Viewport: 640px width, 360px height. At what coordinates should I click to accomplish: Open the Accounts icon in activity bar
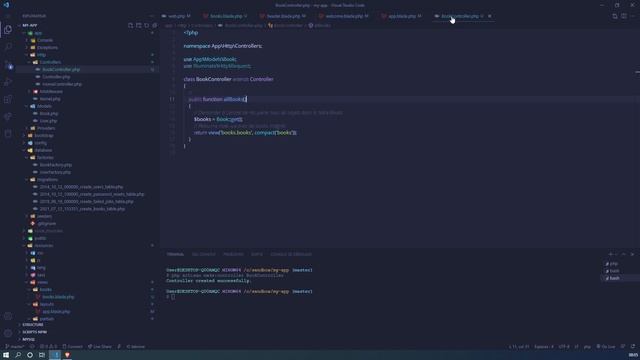pyautogui.click(x=8, y=316)
